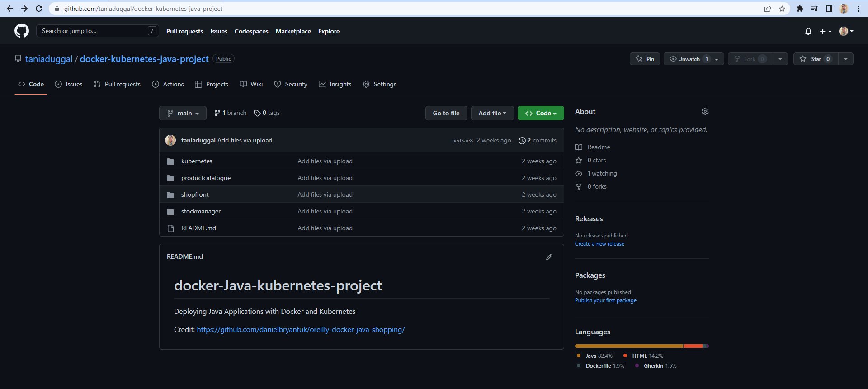Image resolution: width=868 pixels, height=389 pixels.
Task: Reload the browser page
Action: pos(39,9)
